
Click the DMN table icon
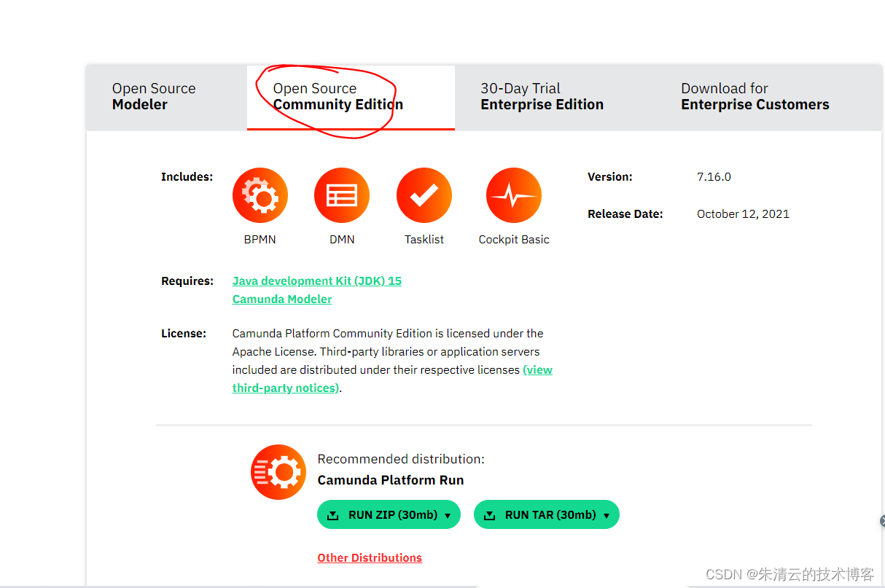click(342, 195)
